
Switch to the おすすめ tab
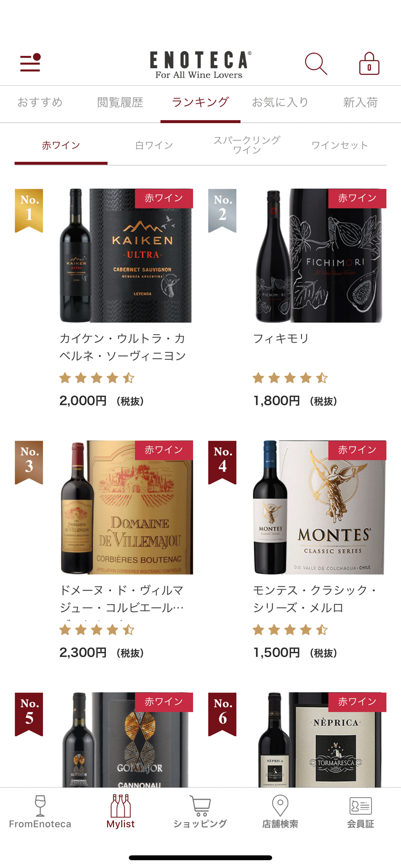tap(40, 102)
